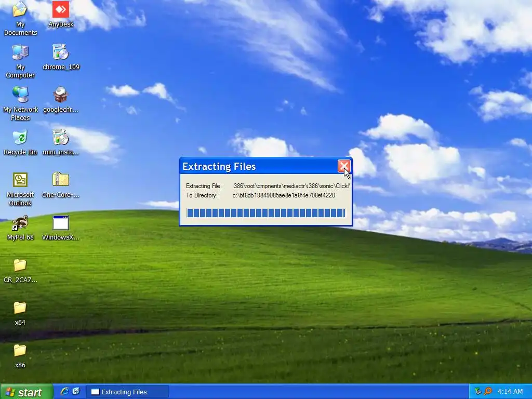This screenshot has width=532, height=399.
Task: Click the destination directory path c:\bf8db...
Action: click(x=284, y=195)
